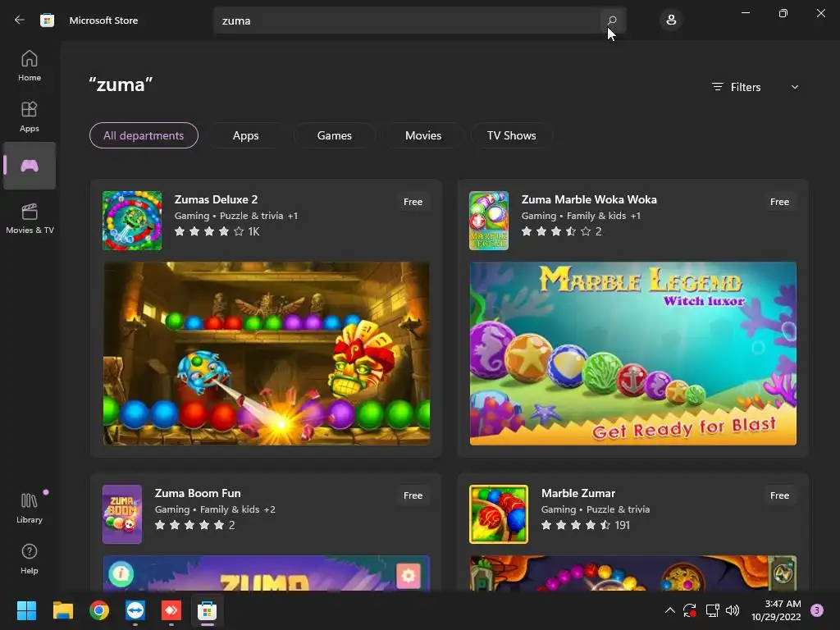Click the Microsoft Store logo icon
Image resolution: width=840 pixels, height=630 pixels.
coord(47,21)
